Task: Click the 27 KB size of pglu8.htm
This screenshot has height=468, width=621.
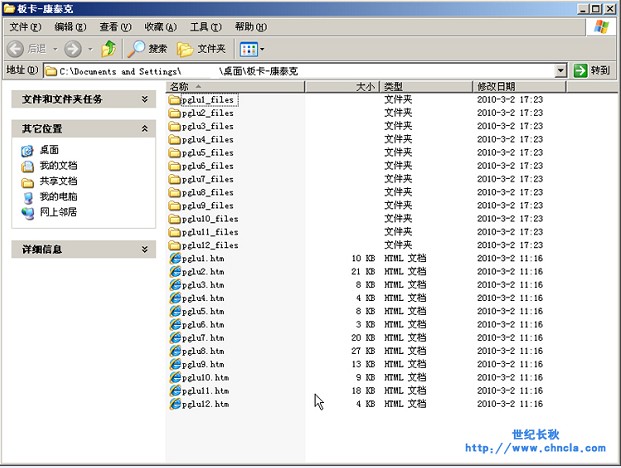Action: point(363,351)
